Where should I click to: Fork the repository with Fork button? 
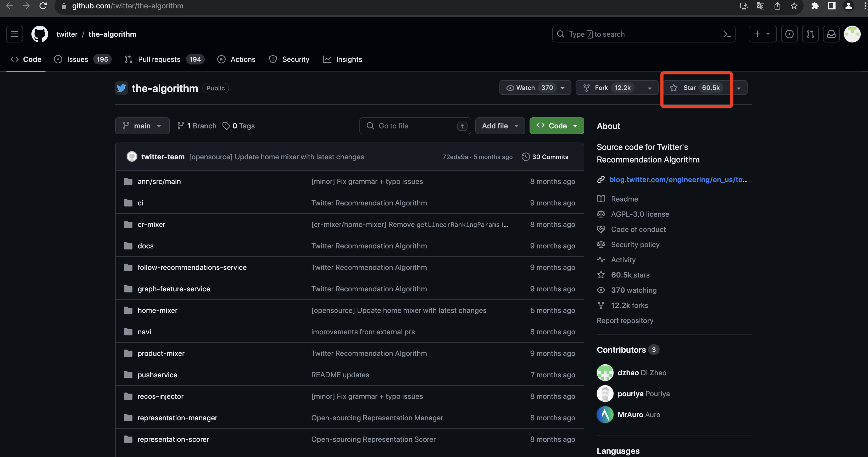coord(608,88)
